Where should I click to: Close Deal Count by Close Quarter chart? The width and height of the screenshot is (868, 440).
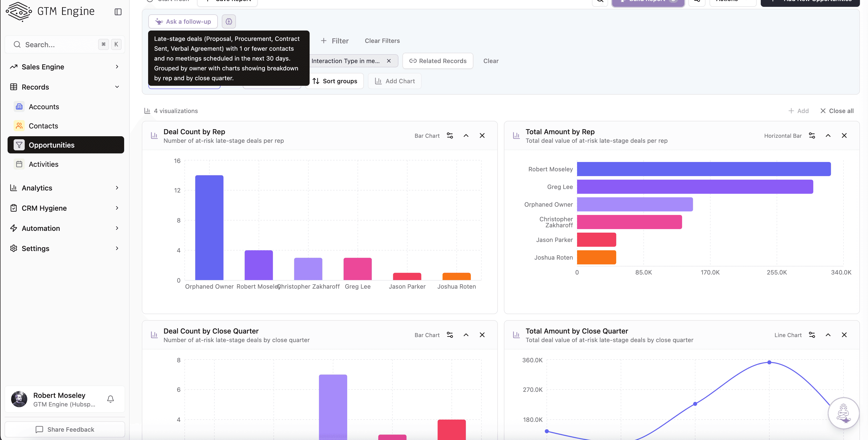[482, 335]
